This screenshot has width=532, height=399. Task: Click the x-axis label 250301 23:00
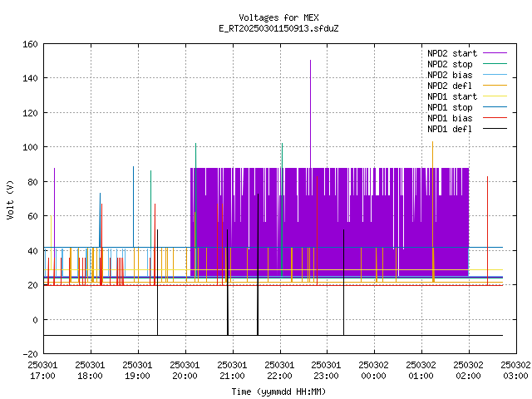coord(326,371)
